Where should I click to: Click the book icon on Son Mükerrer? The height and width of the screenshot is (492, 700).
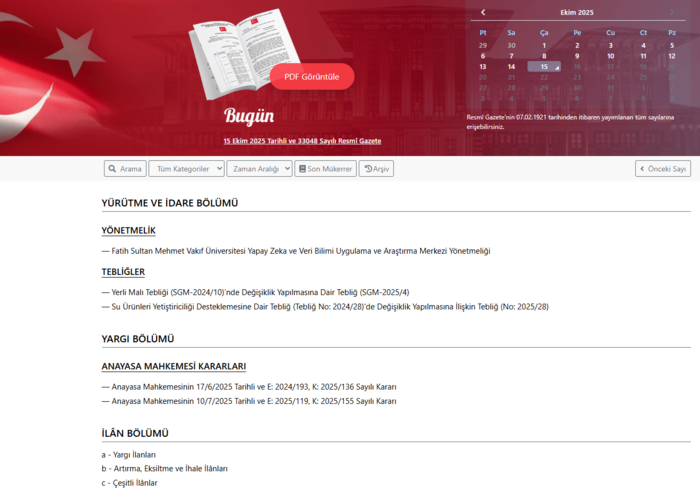coord(302,169)
